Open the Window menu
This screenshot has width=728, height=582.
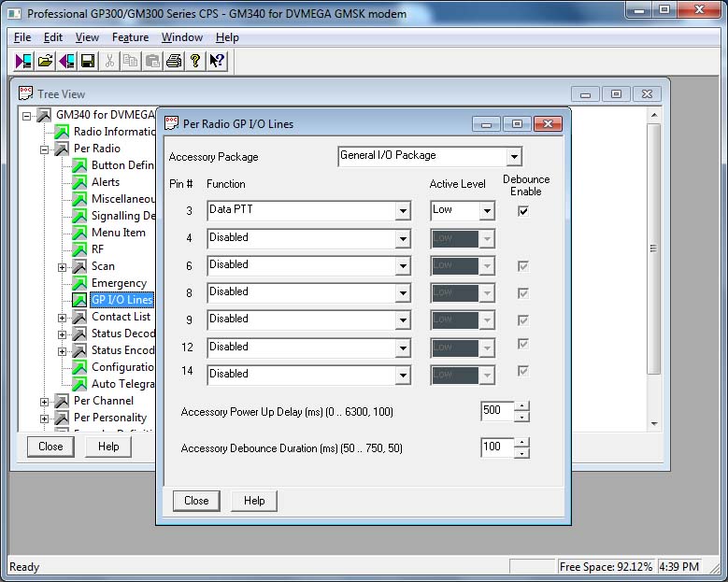pos(181,37)
